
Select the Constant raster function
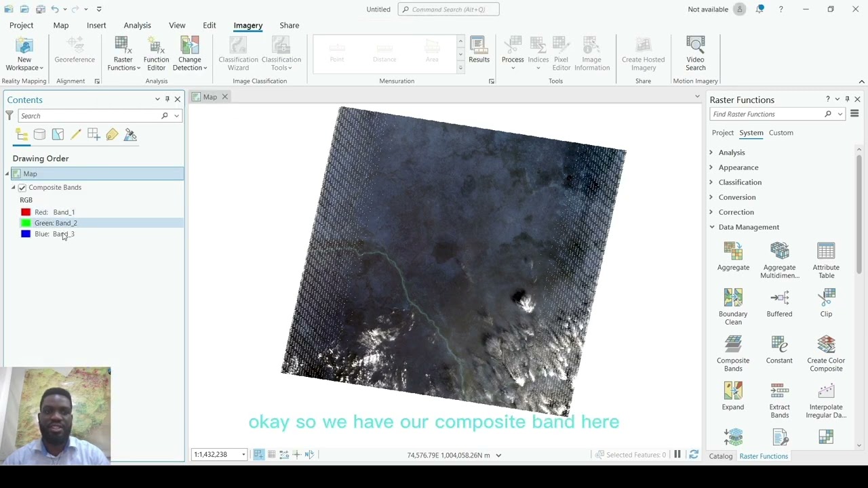tap(779, 350)
